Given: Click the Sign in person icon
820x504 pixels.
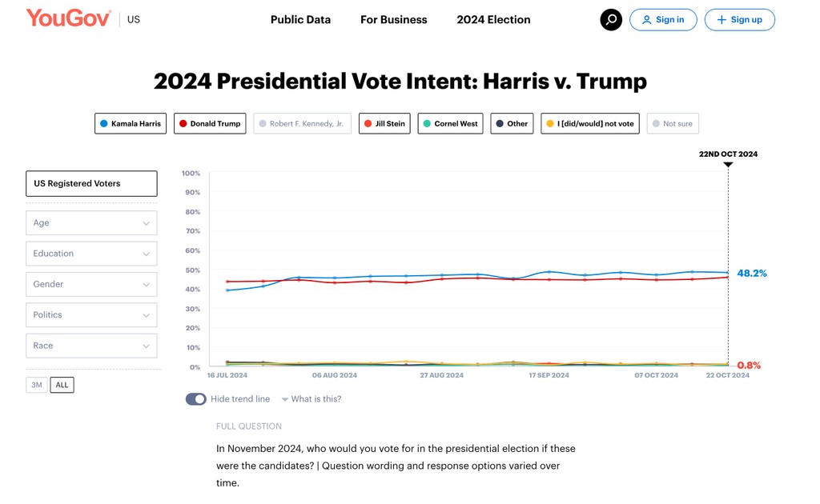Looking at the screenshot, I should pos(647,20).
